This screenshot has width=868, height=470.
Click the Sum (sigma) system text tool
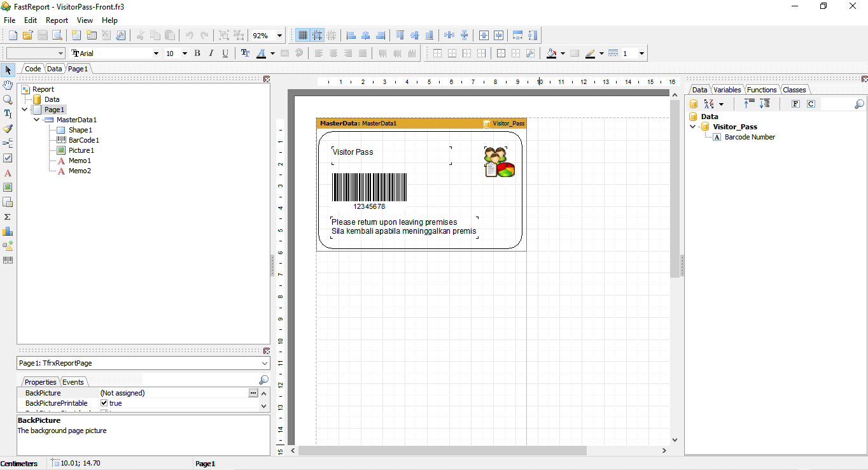coord(8,217)
